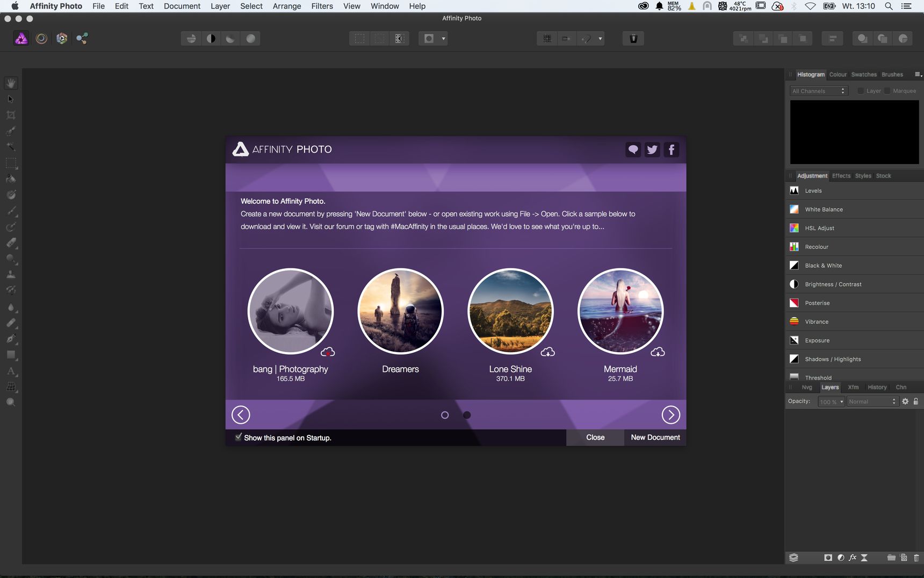Screen dimensions: 924x578
Task: Open forum chat bubble in welcome panel
Action: click(633, 150)
